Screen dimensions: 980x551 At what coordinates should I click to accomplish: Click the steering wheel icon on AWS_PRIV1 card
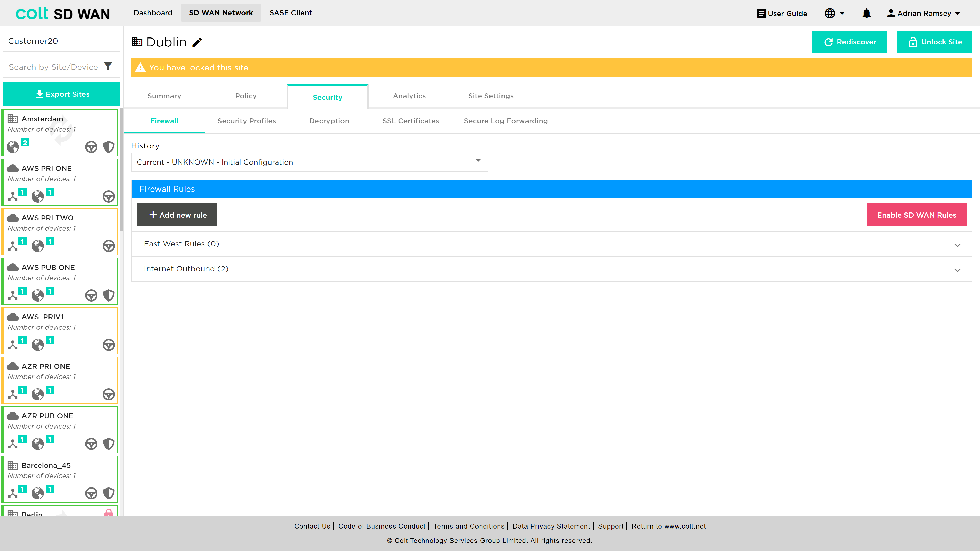[109, 345]
